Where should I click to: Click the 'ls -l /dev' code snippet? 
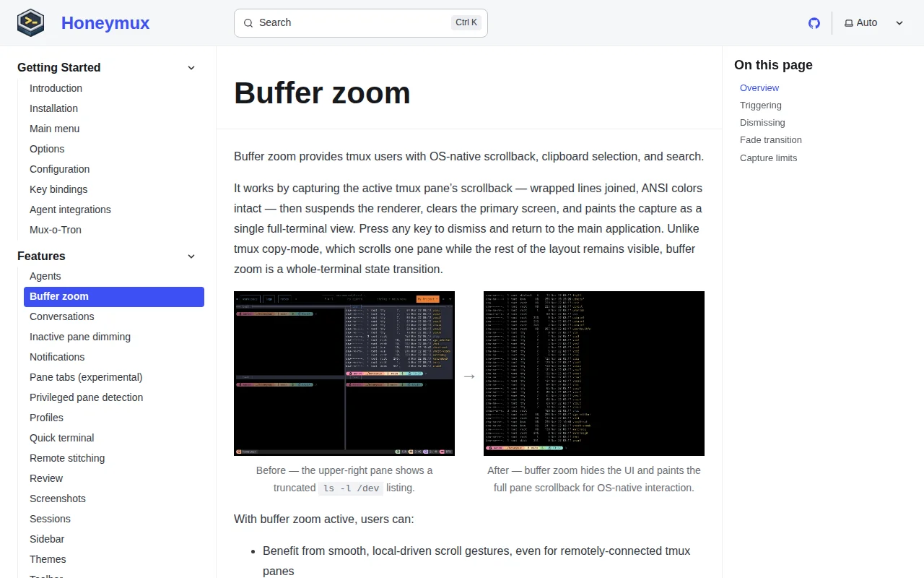[351, 488]
